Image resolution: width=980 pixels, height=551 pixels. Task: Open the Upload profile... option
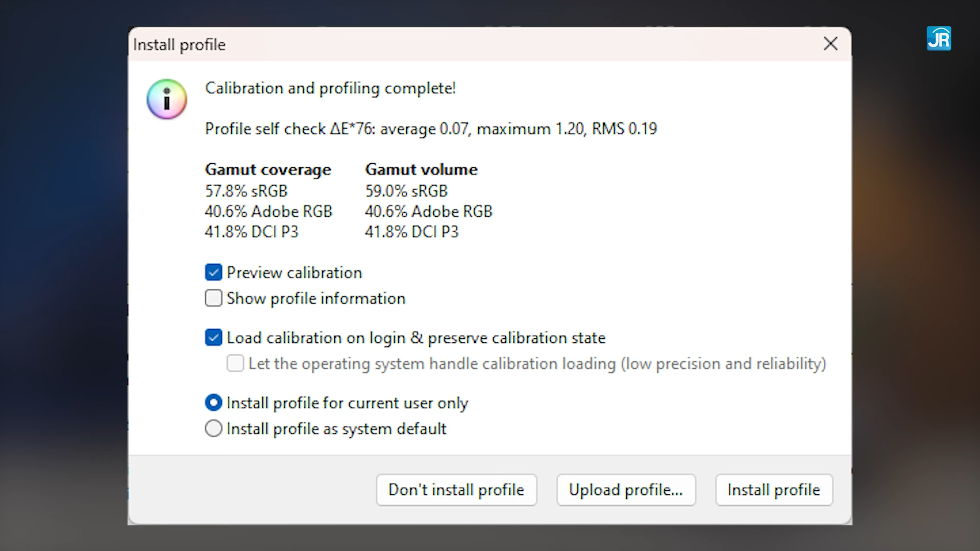(626, 490)
